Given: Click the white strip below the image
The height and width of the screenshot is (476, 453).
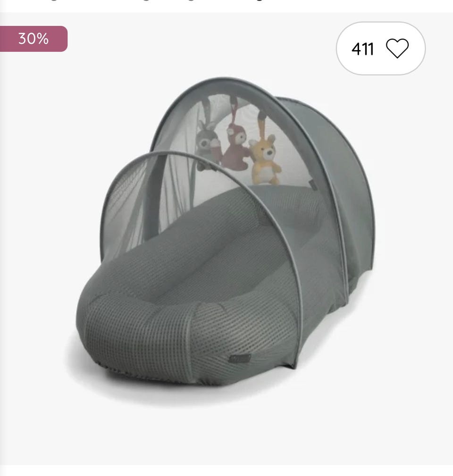Looking at the screenshot, I should tap(226, 470).
